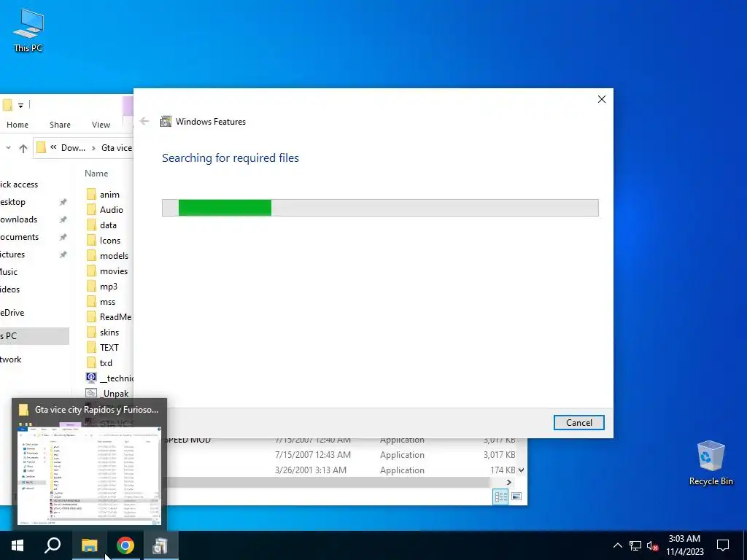Click File Explorer on the taskbar
The width and height of the screenshot is (747, 560).
pos(89,545)
